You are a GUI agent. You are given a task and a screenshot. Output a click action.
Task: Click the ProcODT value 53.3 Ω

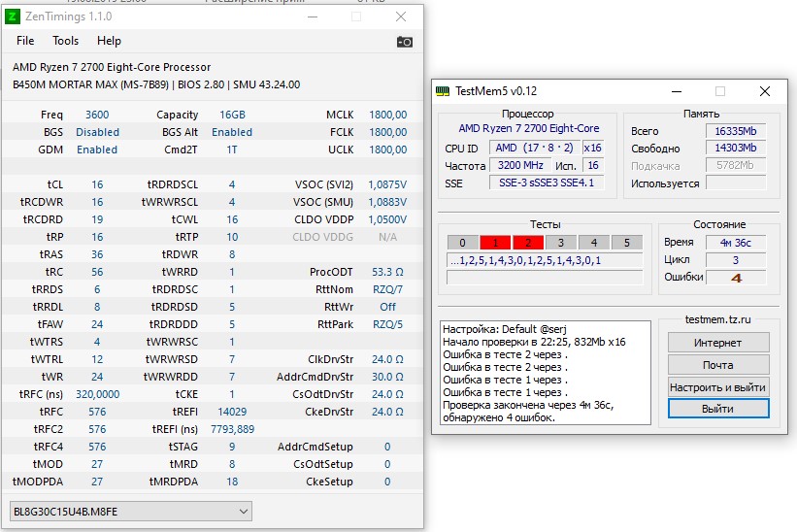(x=387, y=272)
